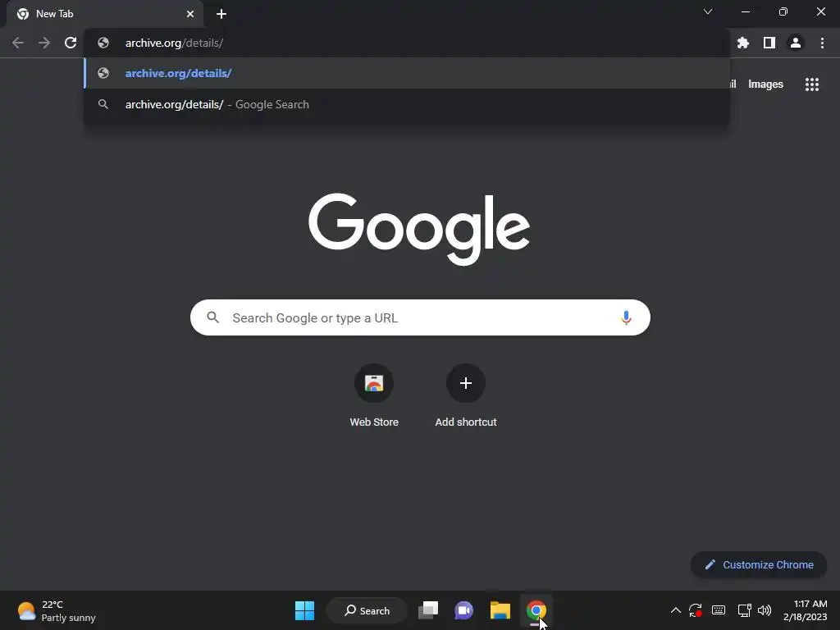Launch the Chat app from taskbar

click(x=464, y=610)
